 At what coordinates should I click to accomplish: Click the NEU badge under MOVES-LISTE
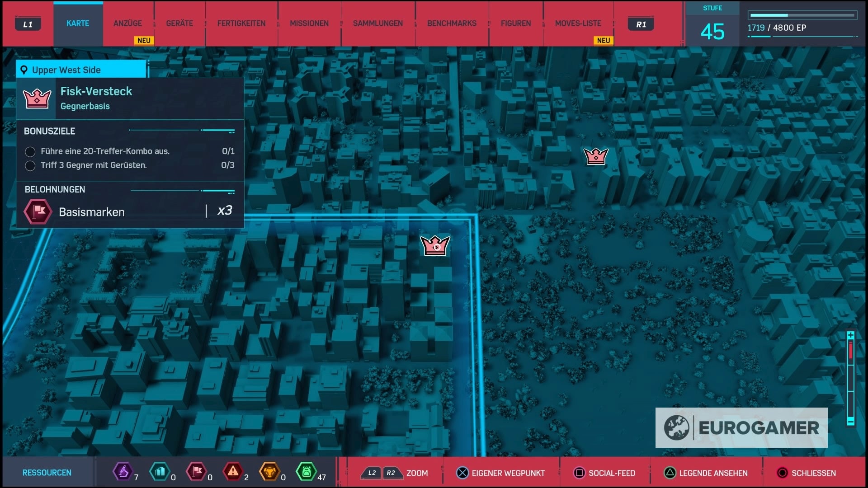[x=603, y=40]
